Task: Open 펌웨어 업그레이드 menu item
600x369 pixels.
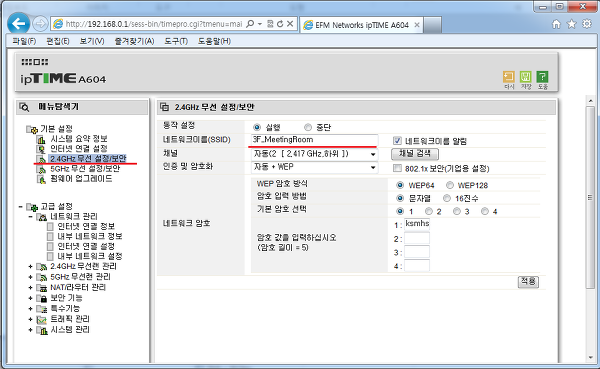Action: (81, 179)
